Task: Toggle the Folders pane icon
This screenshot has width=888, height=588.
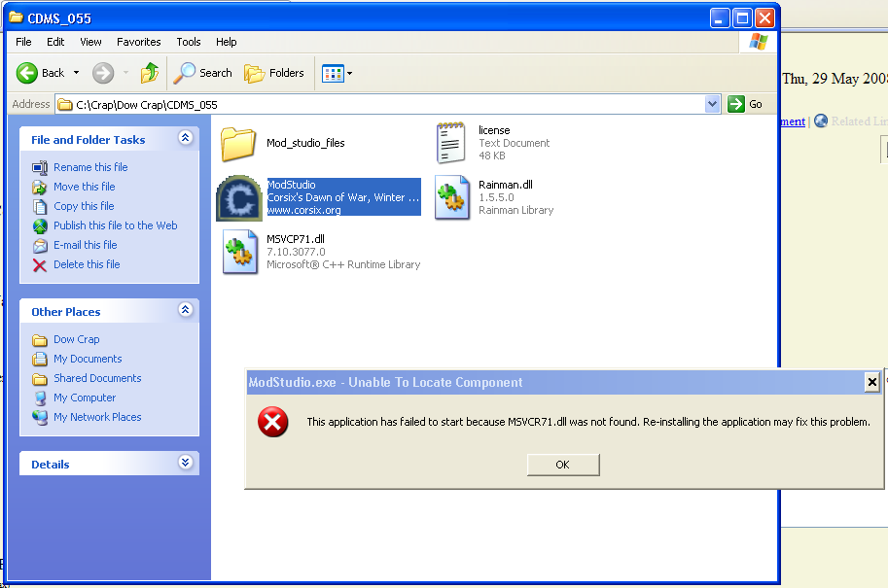Action: [254, 73]
